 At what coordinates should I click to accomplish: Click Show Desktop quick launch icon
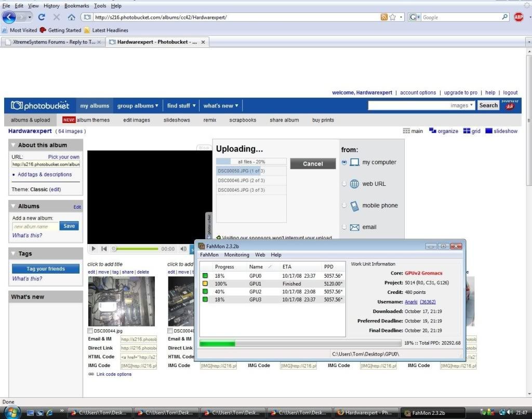(30, 413)
